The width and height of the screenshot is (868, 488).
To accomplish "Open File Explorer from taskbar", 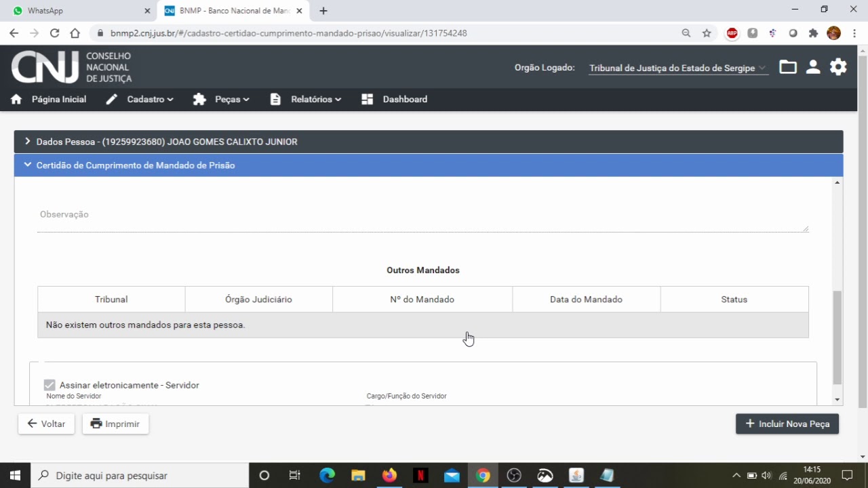I will pos(358,475).
